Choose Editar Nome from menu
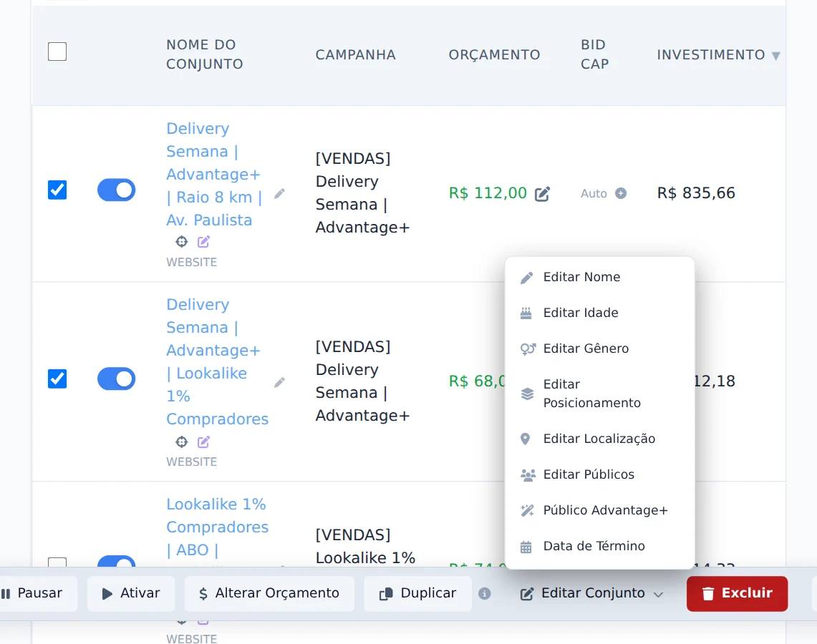The width and height of the screenshot is (817, 644). click(600, 277)
